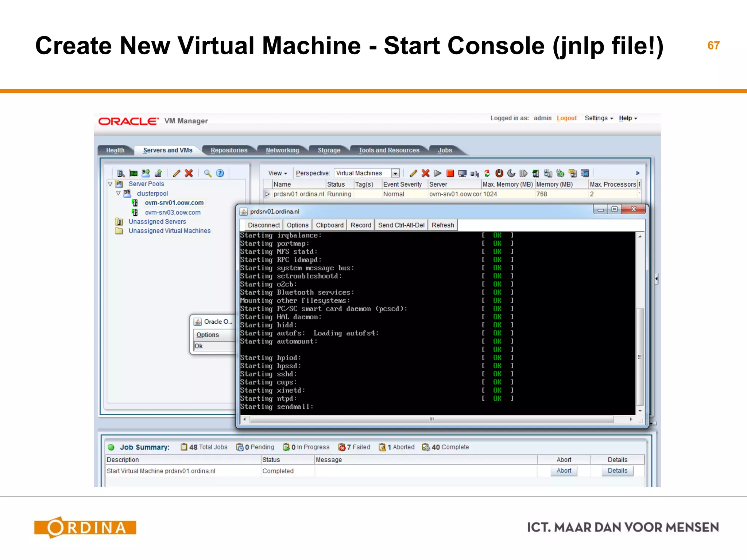
Task: Launch the VM console monitor icon
Action: tap(462, 173)
